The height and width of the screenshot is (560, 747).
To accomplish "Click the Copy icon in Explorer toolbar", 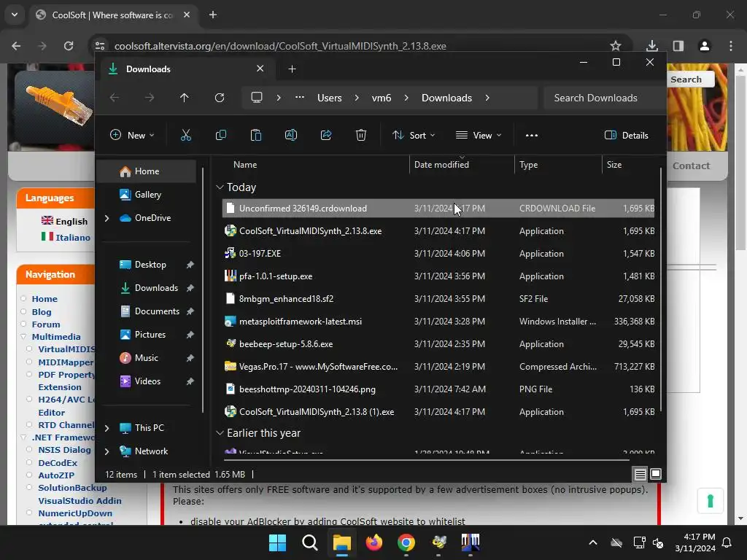I will 220,135.
